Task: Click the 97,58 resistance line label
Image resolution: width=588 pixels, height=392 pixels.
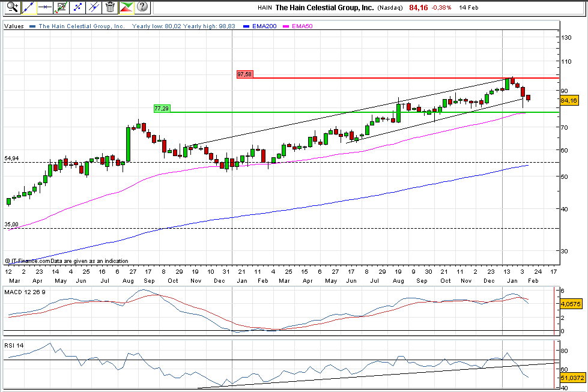Action: (x=244, y=74)
